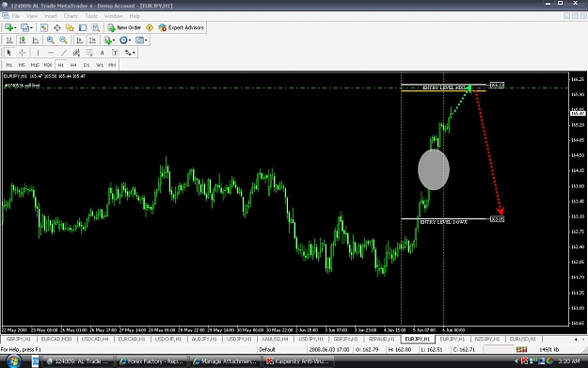The width and height of the screenshot is (588, 368).
Task: Open the Window menu
Action: [x=113, y=16]
